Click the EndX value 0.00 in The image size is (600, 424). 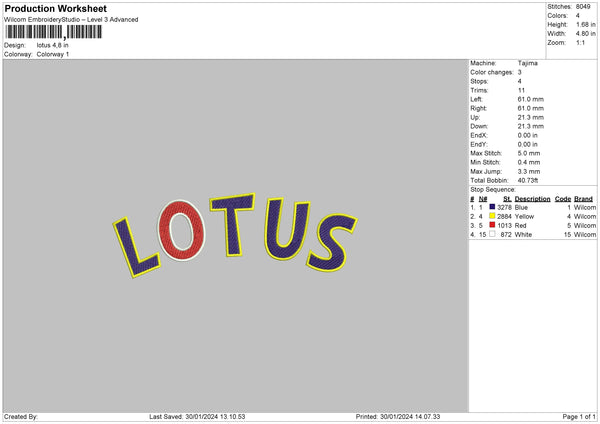[x=528, y=135]
